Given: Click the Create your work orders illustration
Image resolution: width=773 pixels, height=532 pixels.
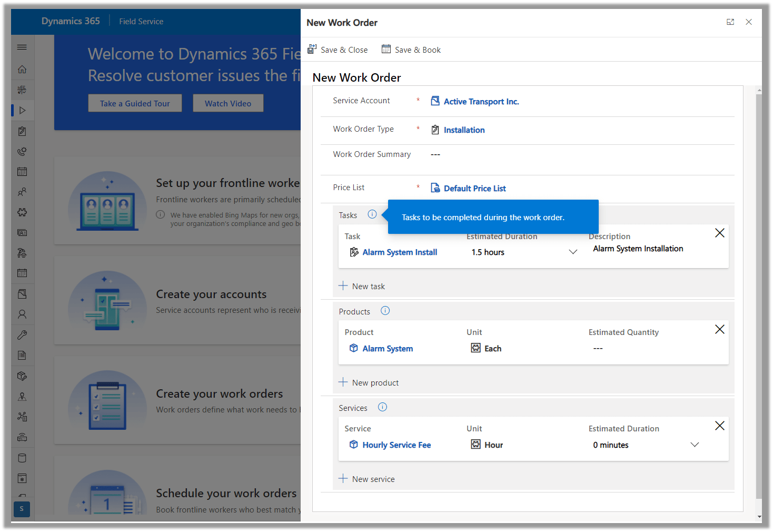Looking at the screenshot, I should click(x=107, y=400).
